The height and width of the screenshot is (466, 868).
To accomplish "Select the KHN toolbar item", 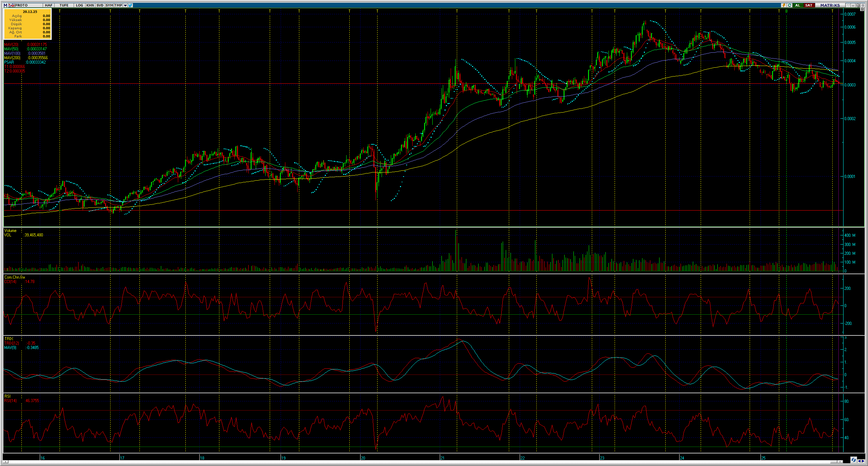I will (x=90, y=5).
